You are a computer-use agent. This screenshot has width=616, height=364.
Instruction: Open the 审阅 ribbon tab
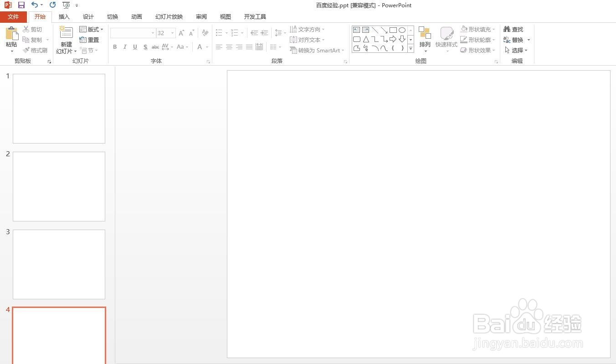pyautogui.click(x=201, y=17)
